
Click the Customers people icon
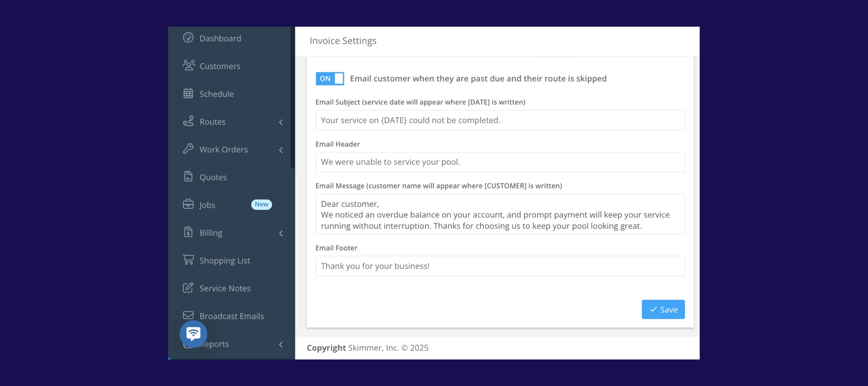[189, 65]
